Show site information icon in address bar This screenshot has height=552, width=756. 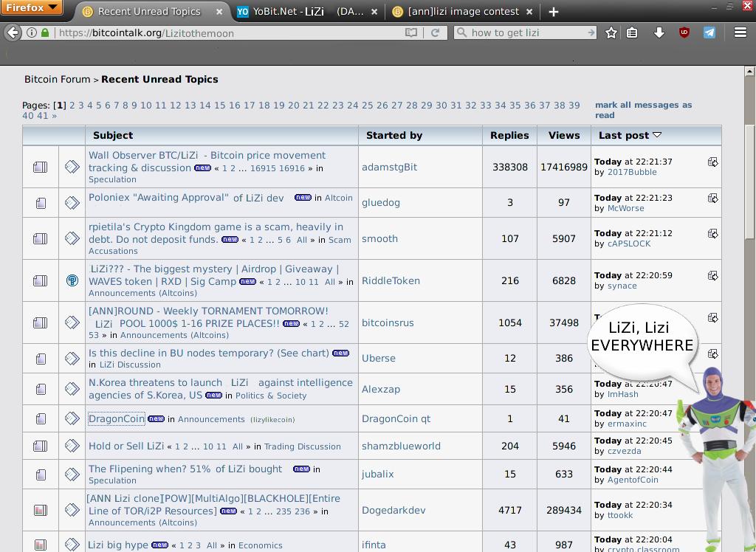[31, 32]
